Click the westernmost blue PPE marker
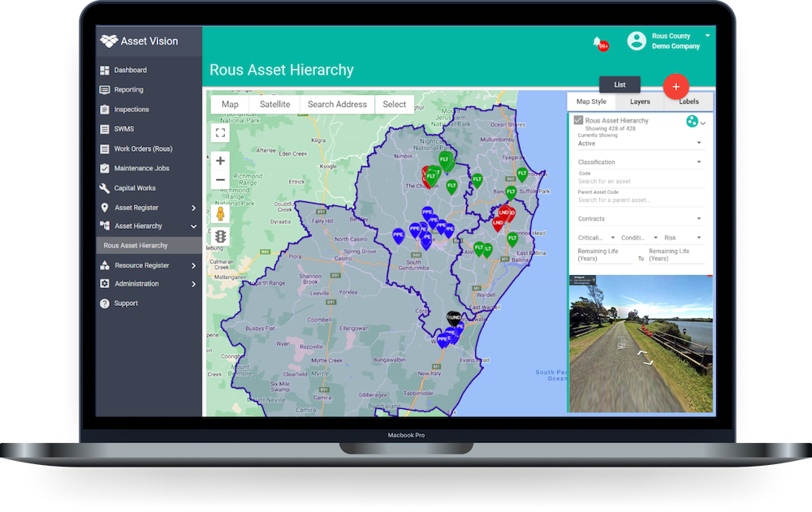Viewport: 812px width, 512px height. pos(398,236)
